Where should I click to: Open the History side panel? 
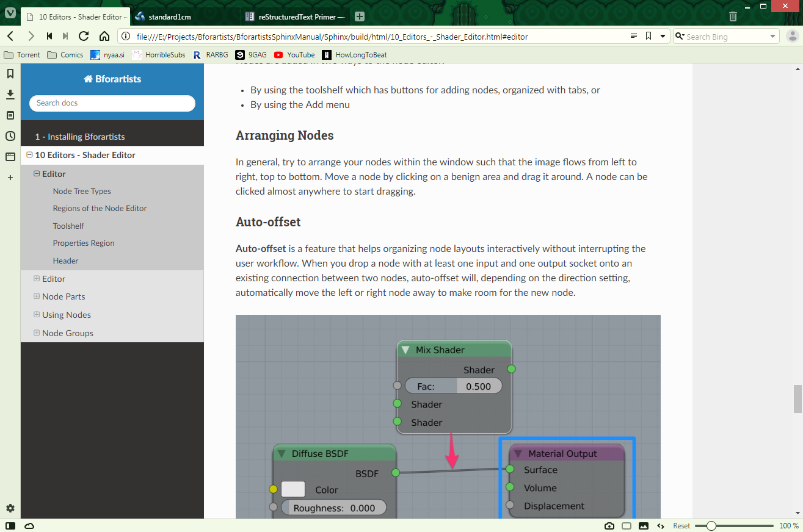tap(10, 136)
